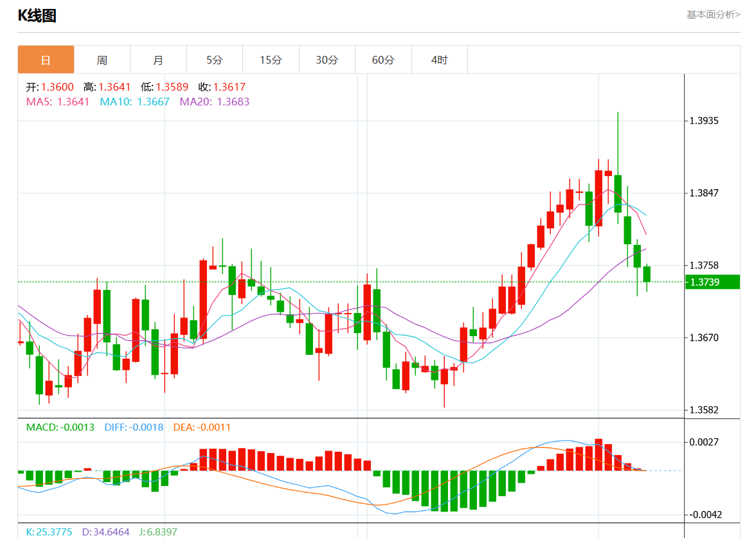Viewport: 756px width, 538px height.
Task: Open the 4时 interval tab
Action: pyautogui.click(x=439, y=60)
